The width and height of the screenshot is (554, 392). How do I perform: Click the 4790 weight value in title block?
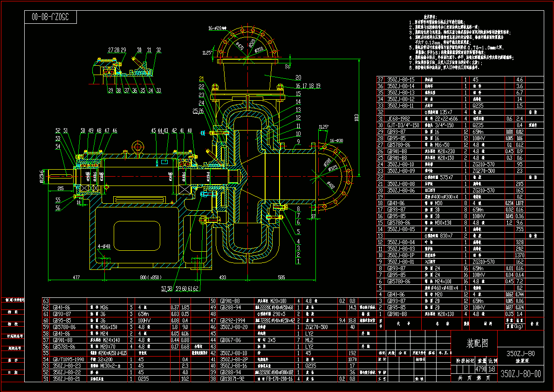pyautogui.click(x=480, y=369)
